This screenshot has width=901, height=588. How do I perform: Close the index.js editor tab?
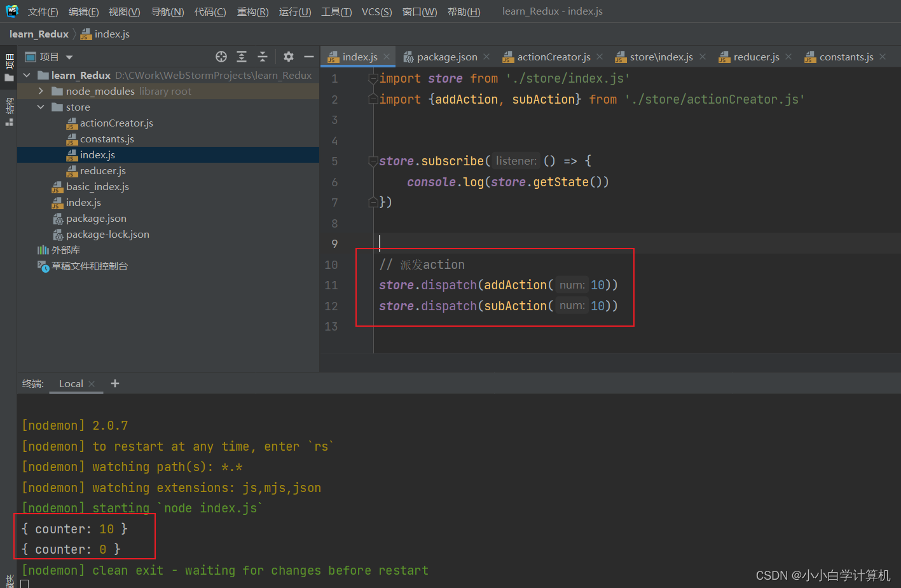point(387,57)
